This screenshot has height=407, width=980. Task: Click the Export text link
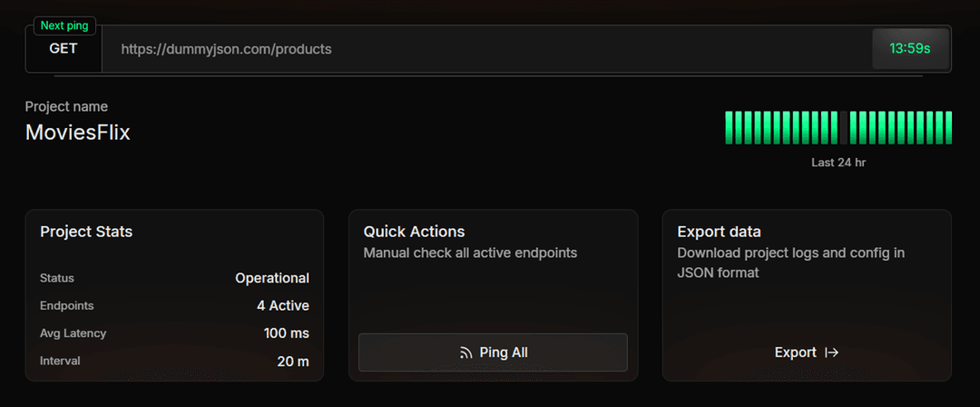[796, 352]
